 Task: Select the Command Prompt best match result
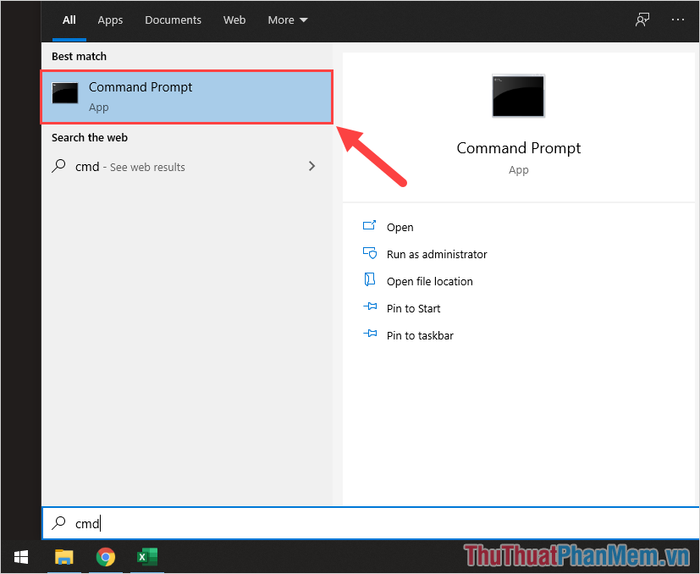click(187, 96)
